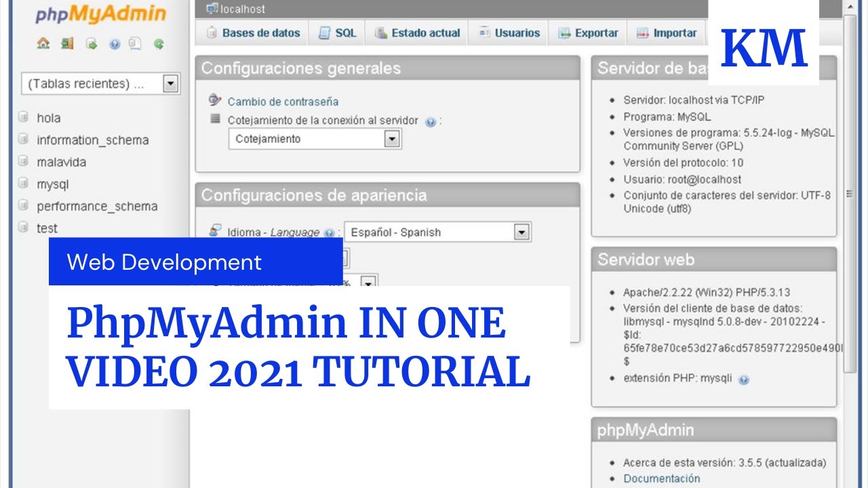Click help icon next to extensión PHP mysqli

pos(744,380)
